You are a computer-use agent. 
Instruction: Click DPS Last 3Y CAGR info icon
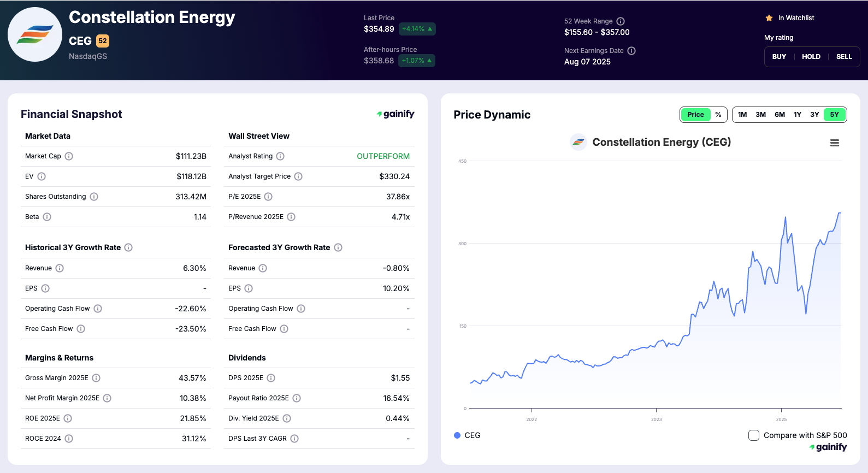point(294,439)
